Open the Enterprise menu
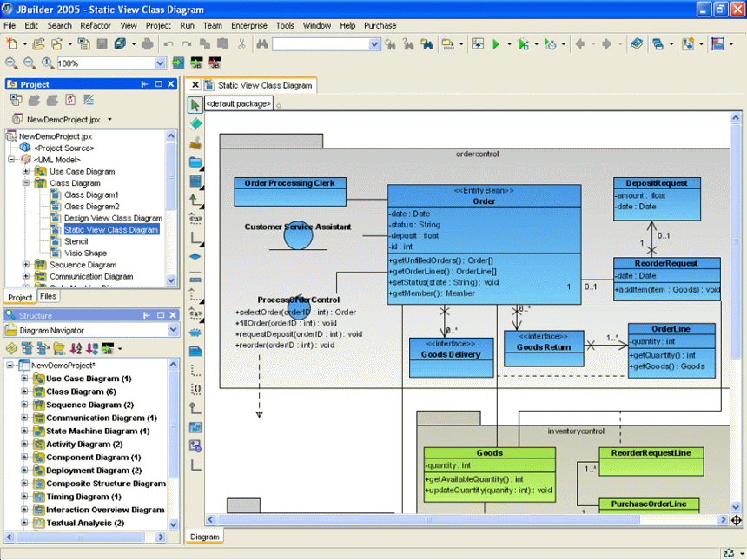Image resolution: width=747 pixels, height=560 pixels. pos(249,26)
